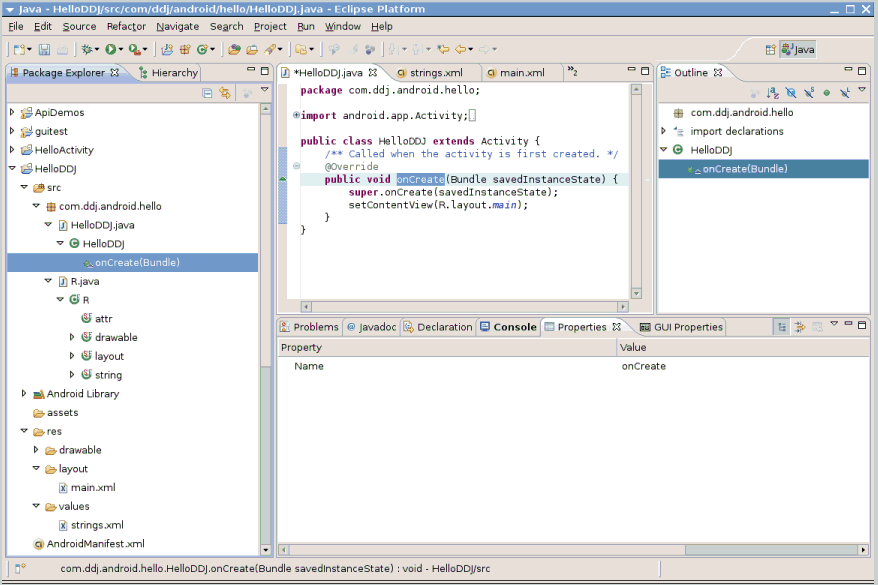Expand the Android Library node
Image resolution: width=878 pixels, height=585 pixels.
(24, 394)
